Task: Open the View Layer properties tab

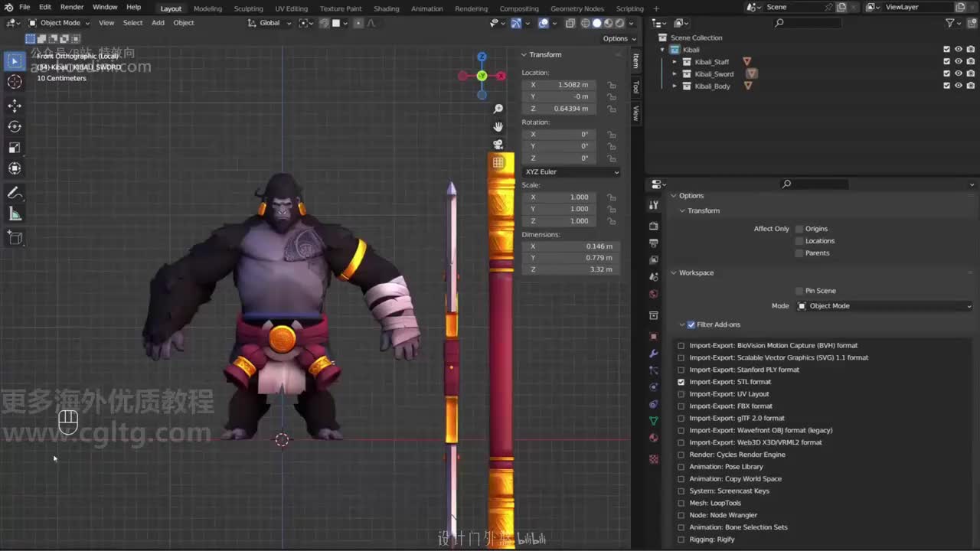Action: point(654,260)
